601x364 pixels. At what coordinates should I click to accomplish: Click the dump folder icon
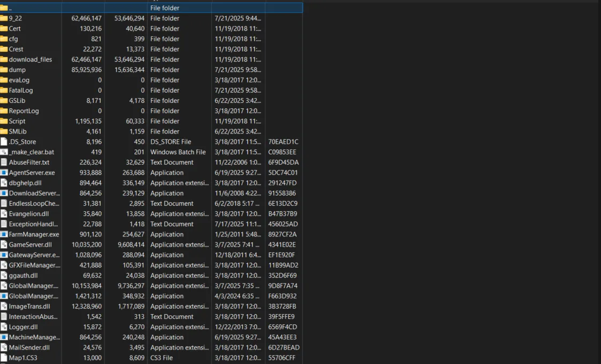click(x=5, y=69)
